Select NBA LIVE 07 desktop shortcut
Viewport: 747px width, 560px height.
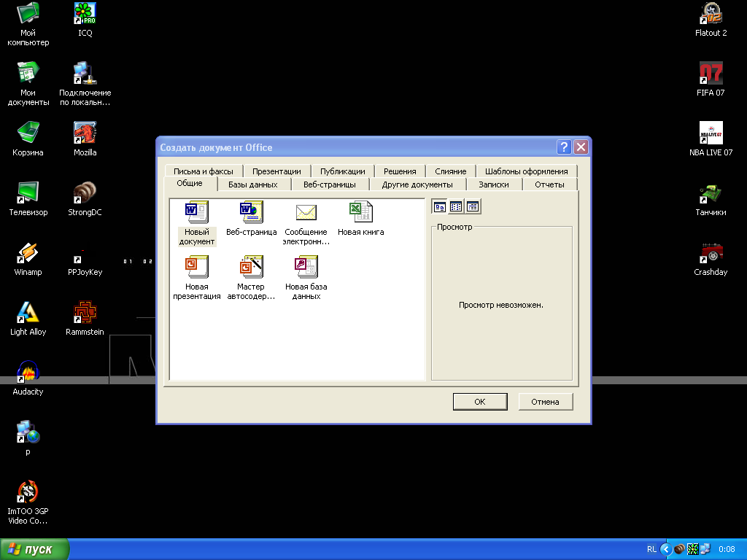711,139
